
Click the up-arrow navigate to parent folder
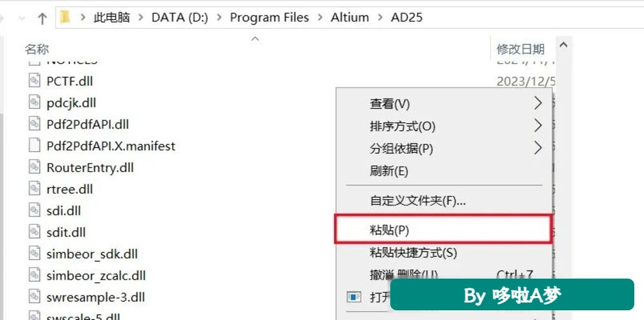(42, 18)
